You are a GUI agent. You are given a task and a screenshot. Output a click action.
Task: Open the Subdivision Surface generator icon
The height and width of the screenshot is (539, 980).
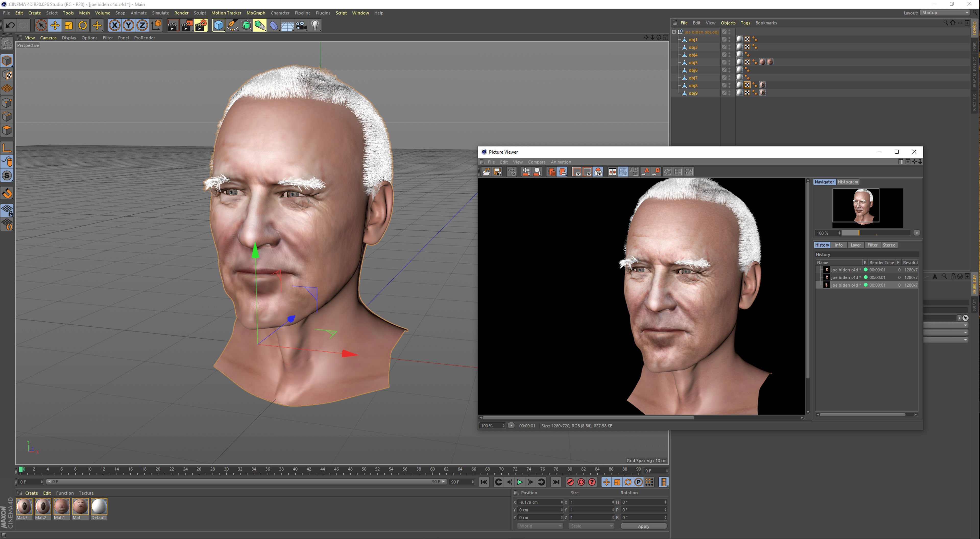tap(246, 26)
